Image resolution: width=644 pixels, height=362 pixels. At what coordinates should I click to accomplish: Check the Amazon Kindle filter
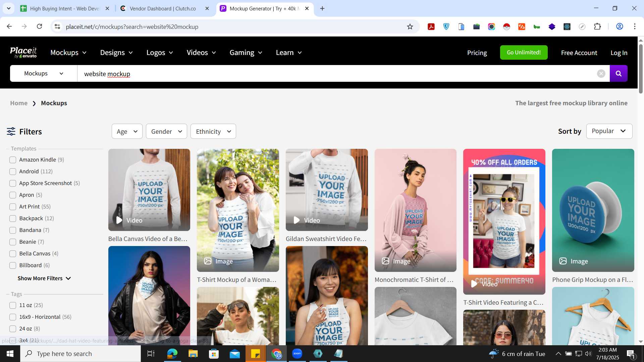pyautogui.click(x=13, y=160)
